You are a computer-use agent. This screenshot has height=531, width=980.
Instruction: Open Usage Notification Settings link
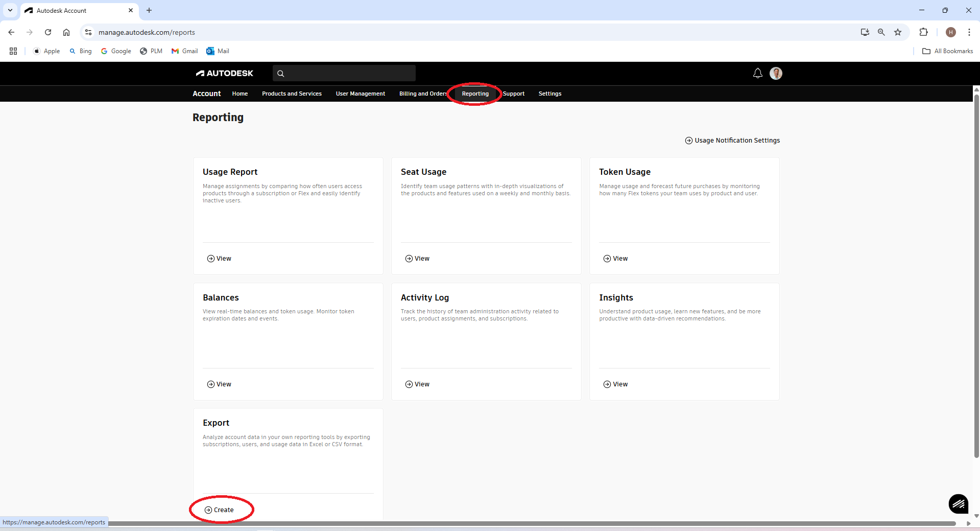[x=732, y=141]
